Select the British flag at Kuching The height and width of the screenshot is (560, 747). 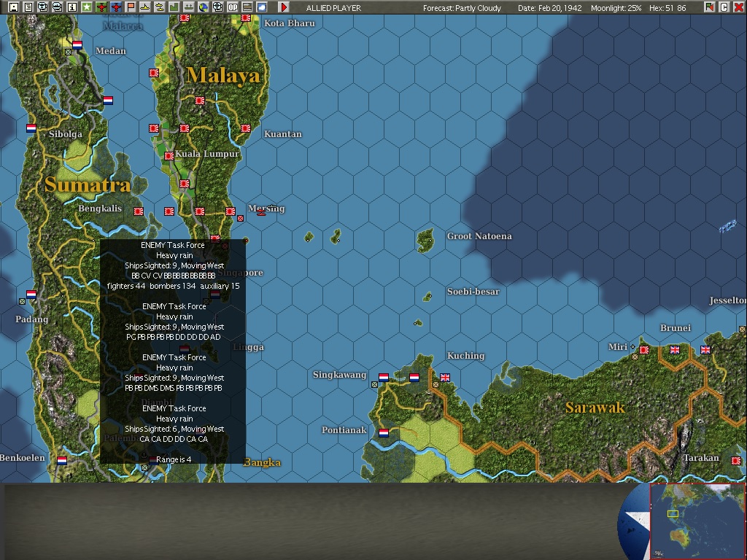445,378
